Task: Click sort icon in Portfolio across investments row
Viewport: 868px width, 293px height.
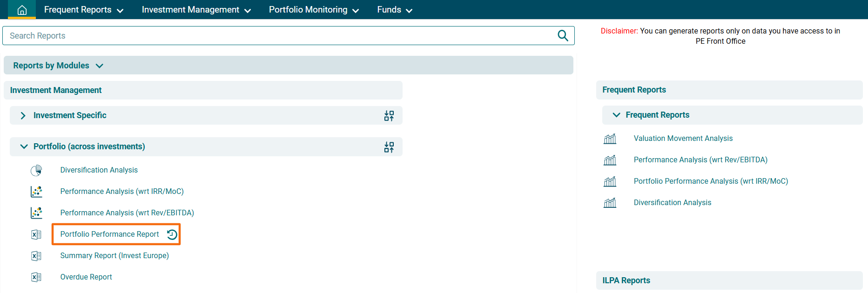Action: [389, 147]
